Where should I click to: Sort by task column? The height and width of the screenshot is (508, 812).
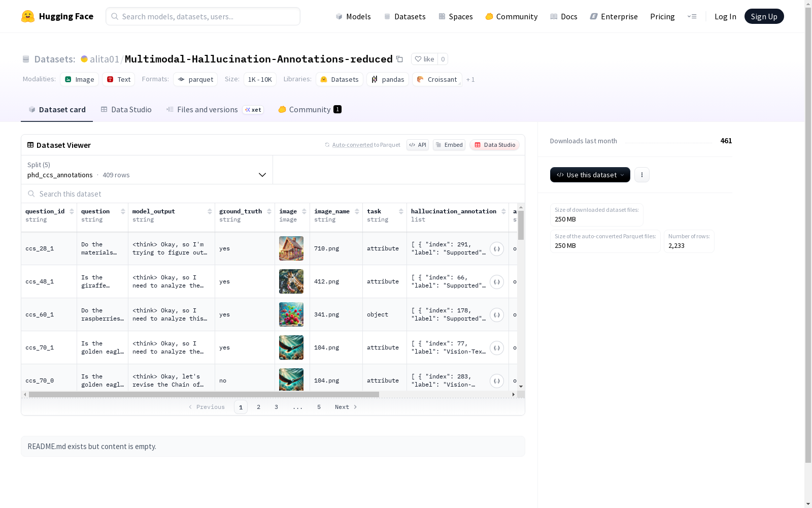tap(401, 211)
